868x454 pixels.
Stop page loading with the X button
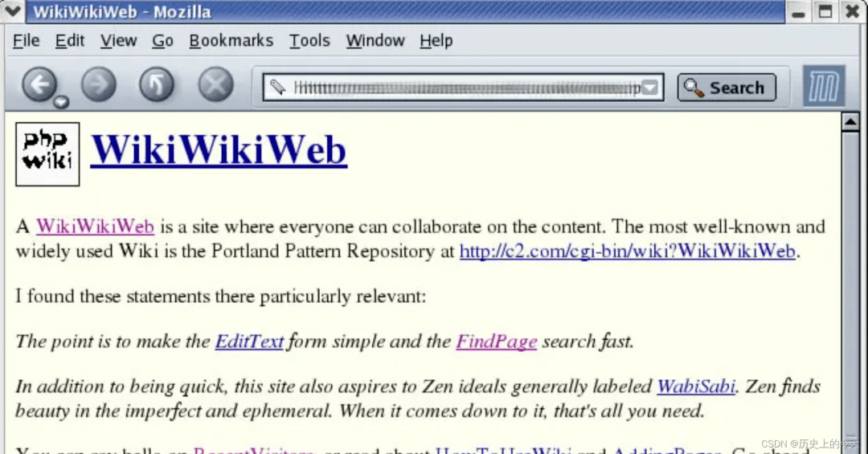(216, 84)
